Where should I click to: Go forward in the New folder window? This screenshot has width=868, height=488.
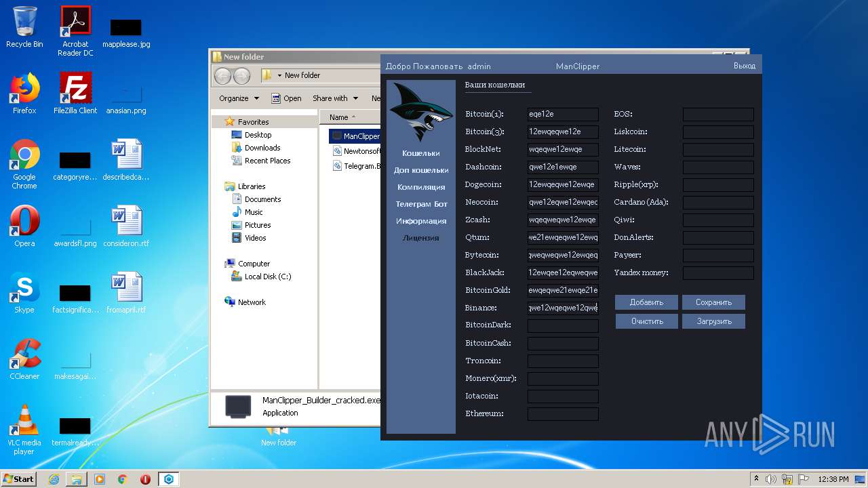[241, 76]
